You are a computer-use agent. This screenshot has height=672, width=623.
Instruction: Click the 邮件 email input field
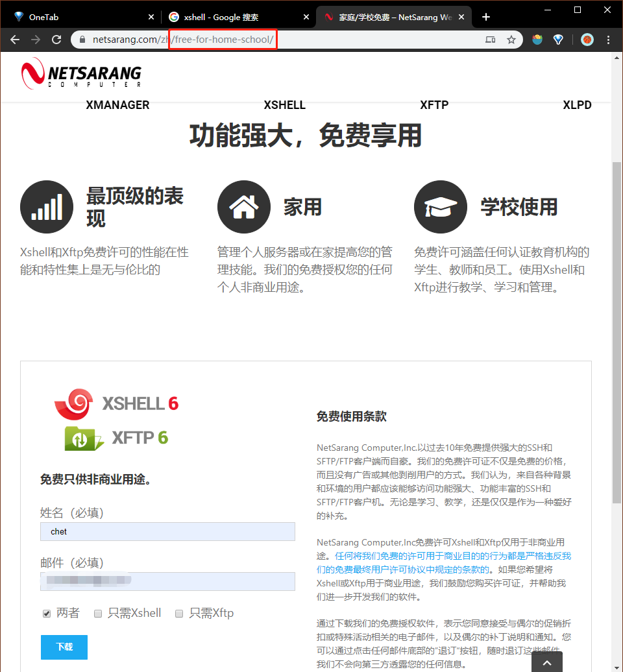[x=167, y=581]
